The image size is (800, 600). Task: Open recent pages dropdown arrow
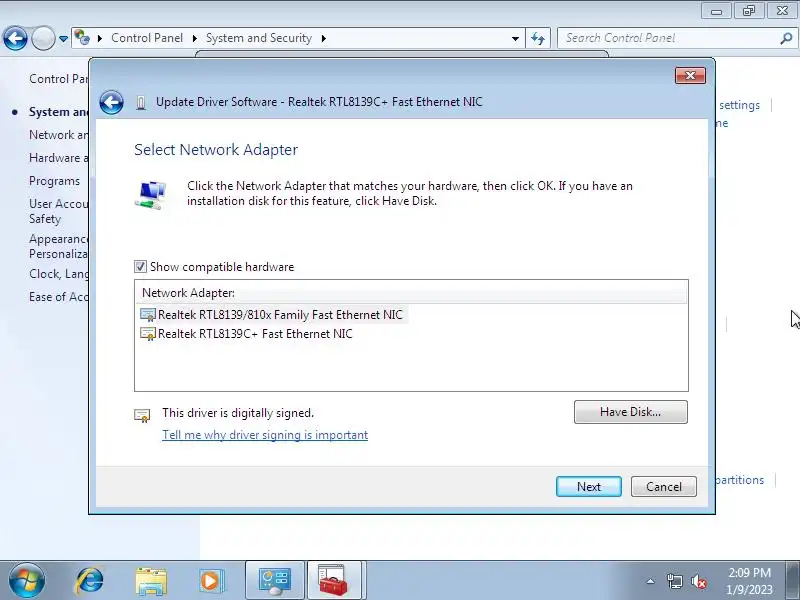63,38
